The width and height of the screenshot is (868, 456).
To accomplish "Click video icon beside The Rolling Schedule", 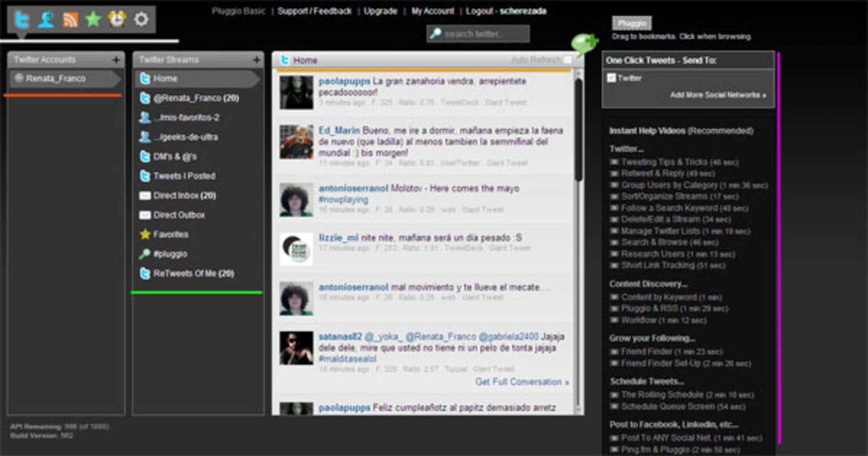I will coord(614,394).
